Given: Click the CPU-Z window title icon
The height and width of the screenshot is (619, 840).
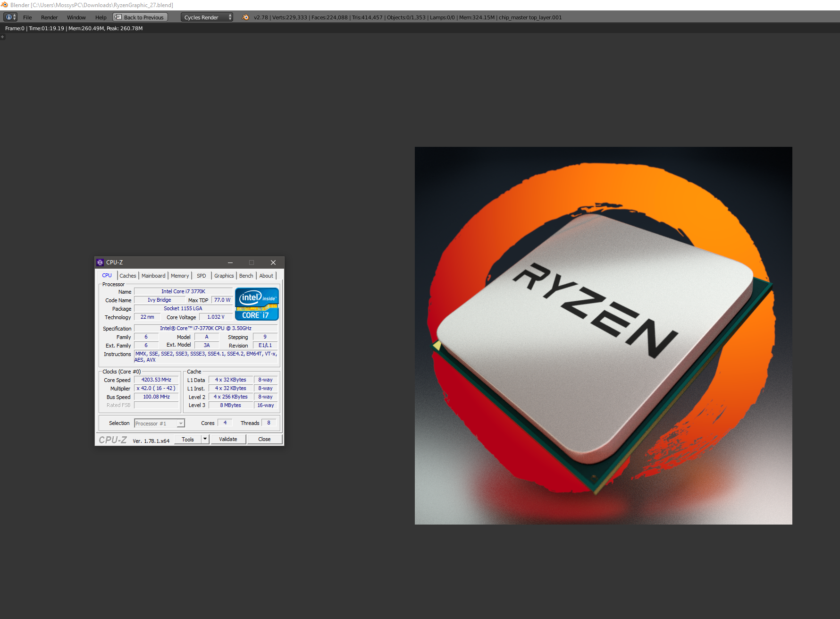Looking at the screenshot, I should click(x=100, y=263).
